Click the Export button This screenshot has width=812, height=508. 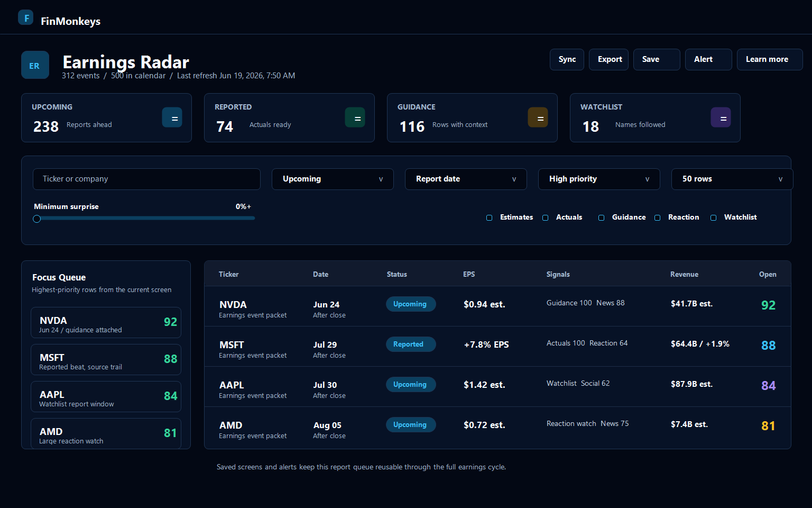[x=610, y=59]
